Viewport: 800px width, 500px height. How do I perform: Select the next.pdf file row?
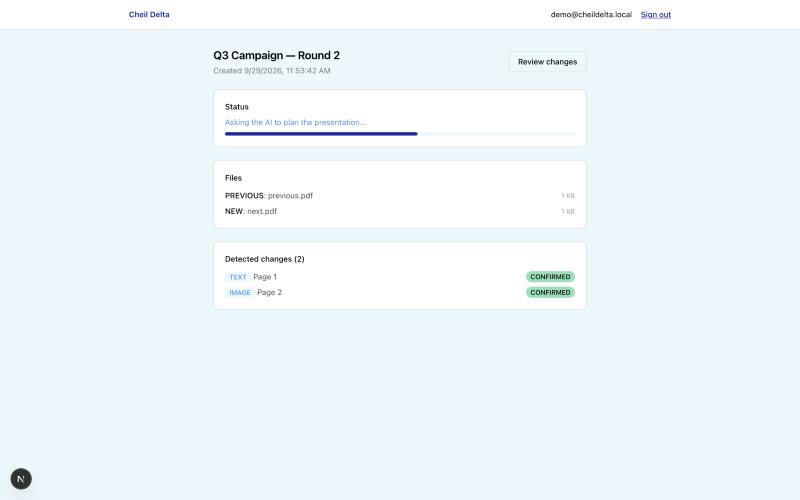[400, 211]
